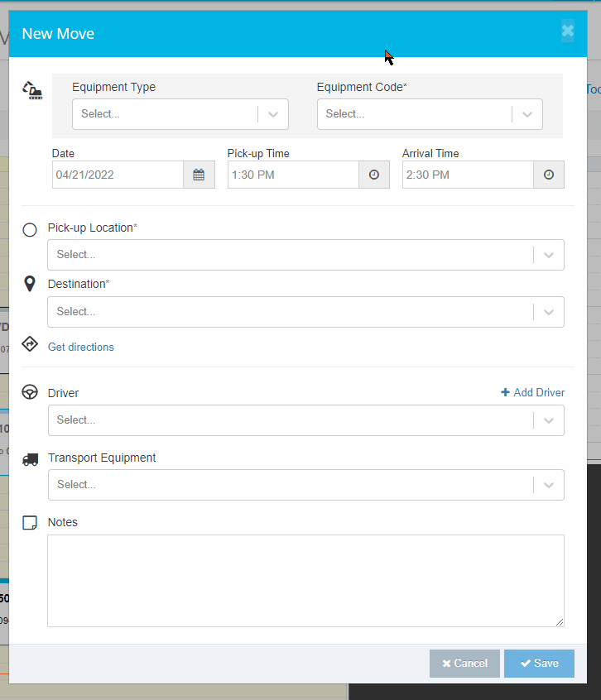
Task: Open the Destination dropdown
Action: pos(548,312)
